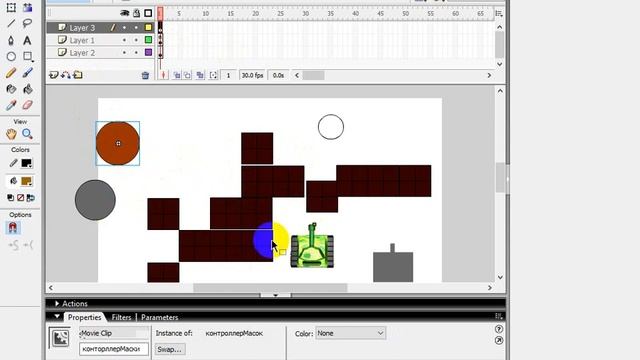
Task: Select the Brush tool
Action: [x=27, y=73]
